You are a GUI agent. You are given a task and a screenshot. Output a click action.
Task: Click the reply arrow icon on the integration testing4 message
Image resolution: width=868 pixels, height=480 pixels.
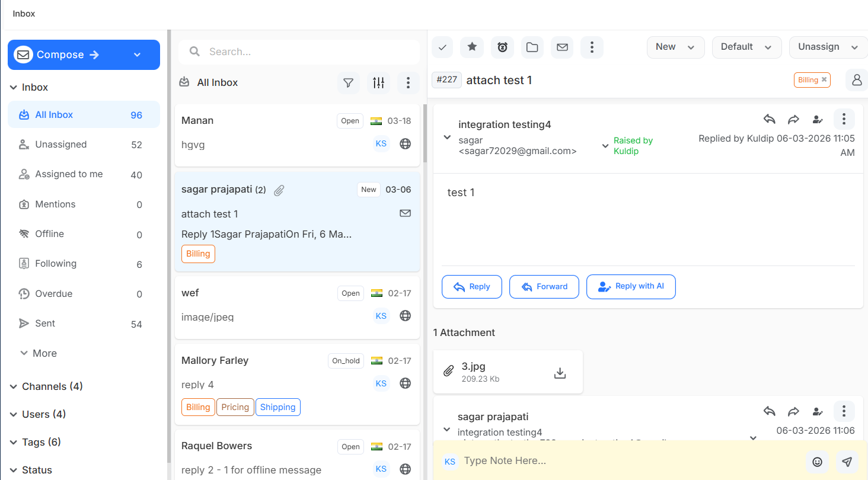coord(770,119)
